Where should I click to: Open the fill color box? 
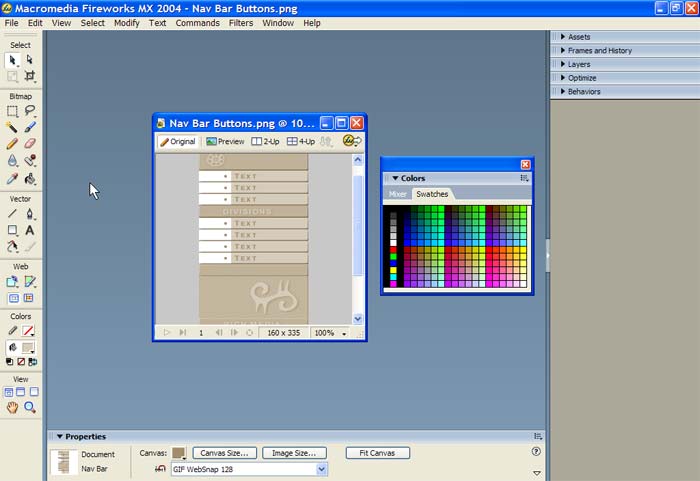pos(28,347)
